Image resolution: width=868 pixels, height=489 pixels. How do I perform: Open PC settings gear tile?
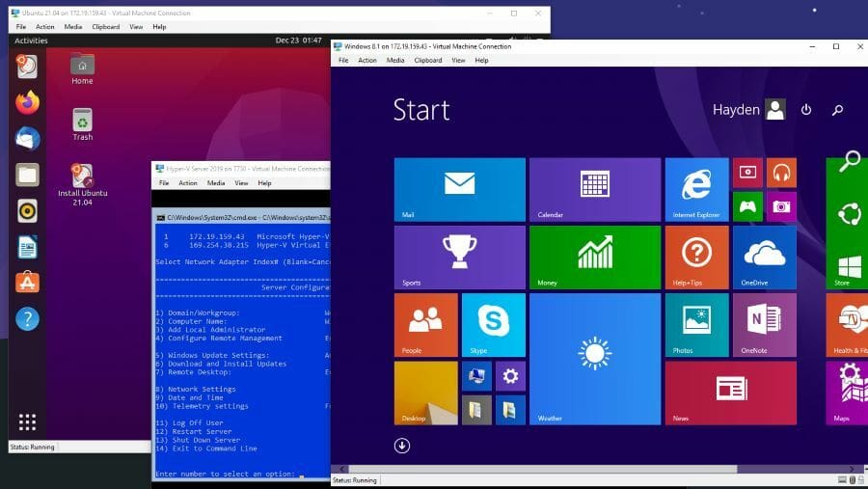click(x=510, y=376)
